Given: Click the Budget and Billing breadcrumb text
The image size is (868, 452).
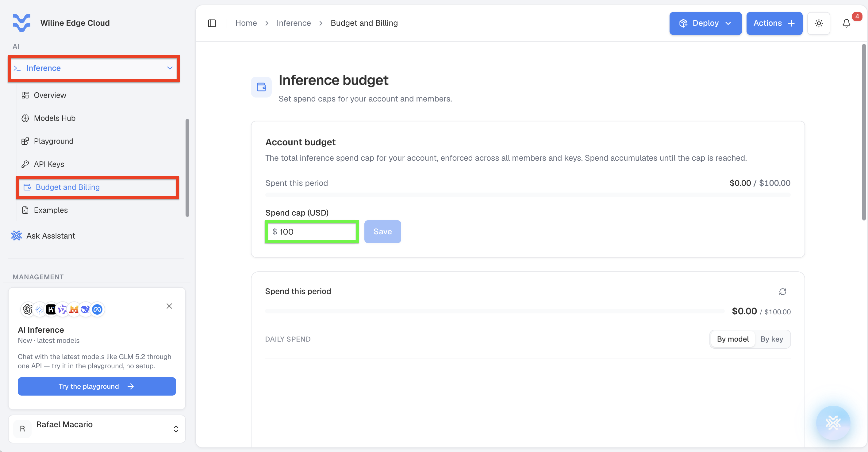Looking at the screenshot, I should click(x=364, y=23).
